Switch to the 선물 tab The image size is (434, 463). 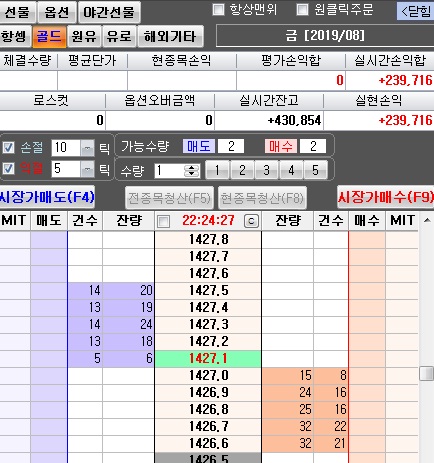[x=18, y=12]
